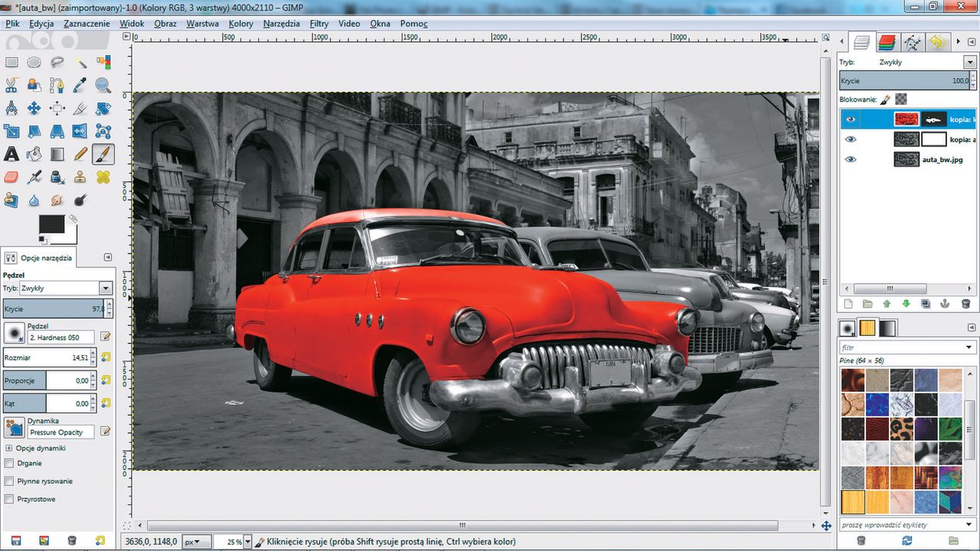Select the Color Picker eyedropper tool
Screen dimensions: 980x551
coord(80,86)
